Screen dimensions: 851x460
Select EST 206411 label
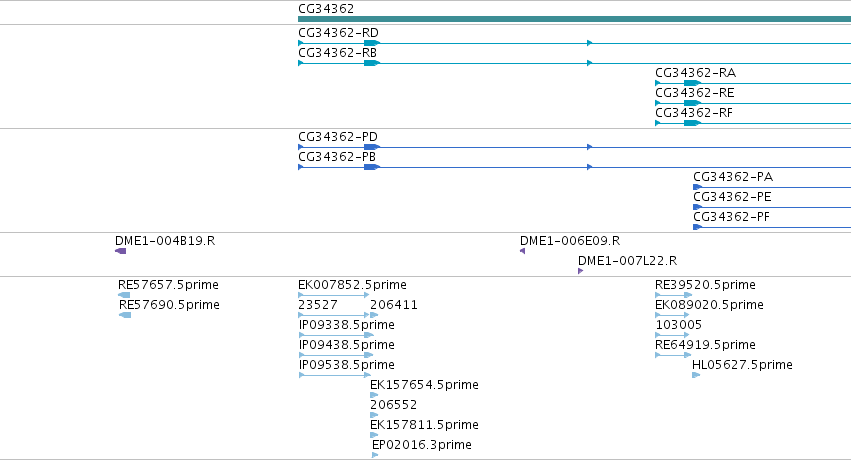[x=393, y=305]
